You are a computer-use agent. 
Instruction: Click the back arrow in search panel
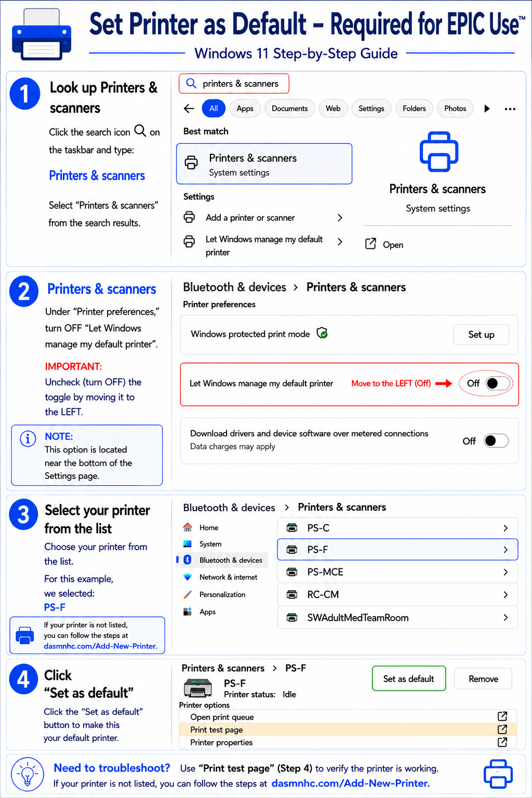pos(189,109)
